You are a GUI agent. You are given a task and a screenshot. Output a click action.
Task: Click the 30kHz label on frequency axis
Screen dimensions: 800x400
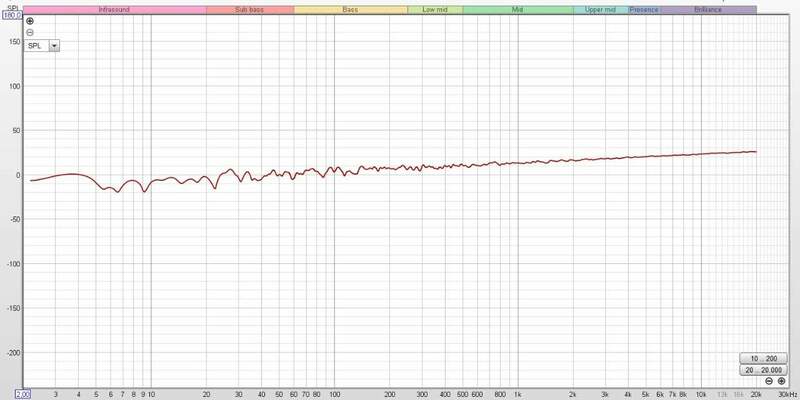click(x=785, y=394)
